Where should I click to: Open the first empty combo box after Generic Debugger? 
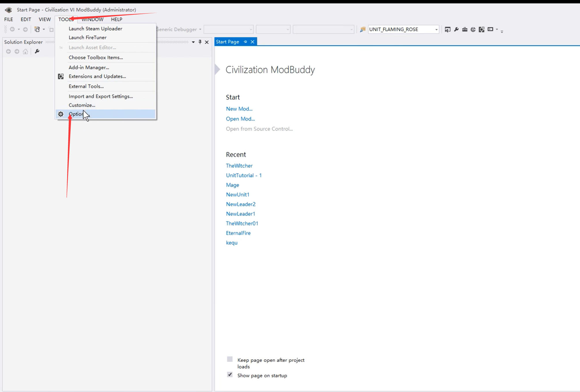click(x=228, y=29)
